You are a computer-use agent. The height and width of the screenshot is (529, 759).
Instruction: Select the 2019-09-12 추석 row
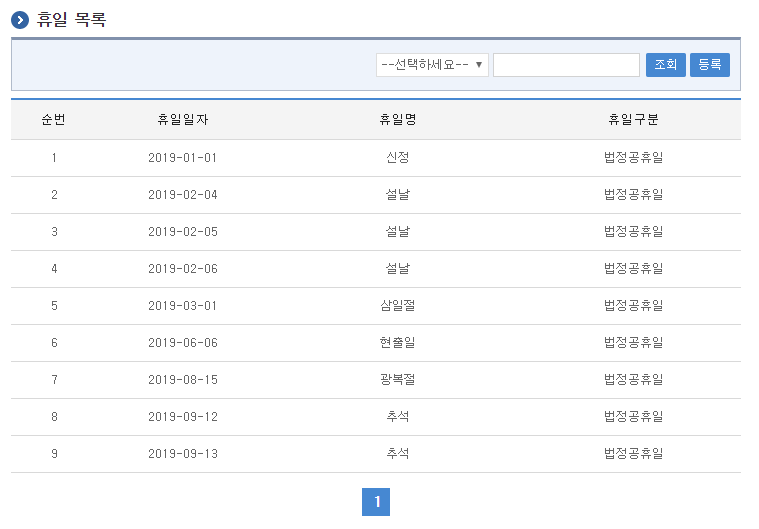397,417
